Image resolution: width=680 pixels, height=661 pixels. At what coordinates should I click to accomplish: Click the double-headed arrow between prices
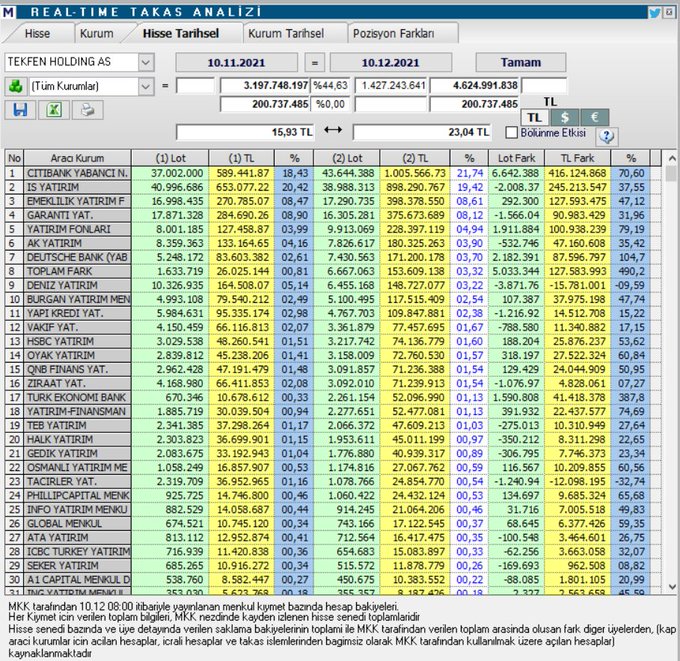pyautogui.click(x=333, y=130)
